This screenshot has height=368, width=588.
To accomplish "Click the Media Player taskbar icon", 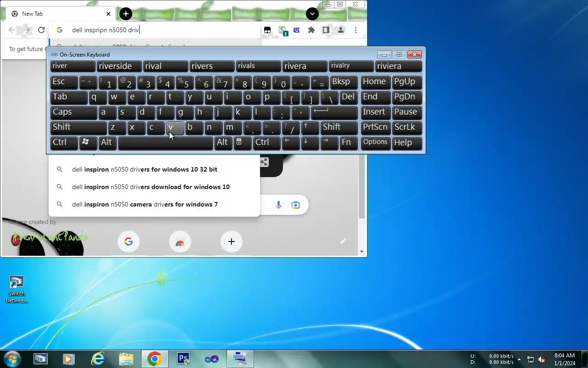I will [69, 359].
